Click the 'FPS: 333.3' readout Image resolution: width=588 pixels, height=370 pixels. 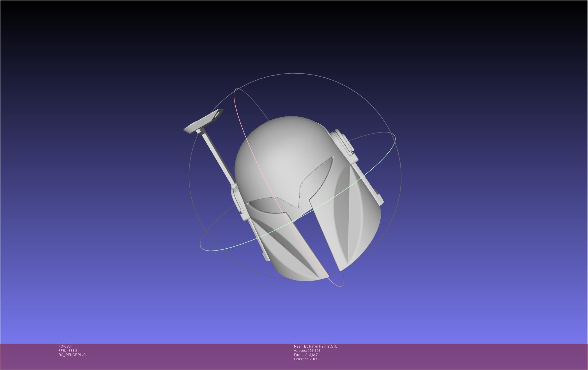pos(68,351)
